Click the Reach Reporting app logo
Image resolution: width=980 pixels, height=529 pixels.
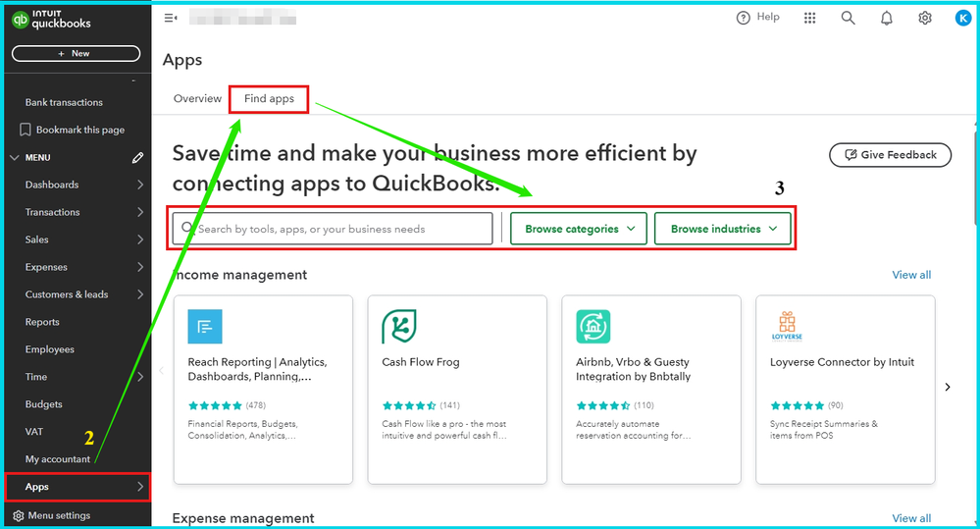click(205, 327)
